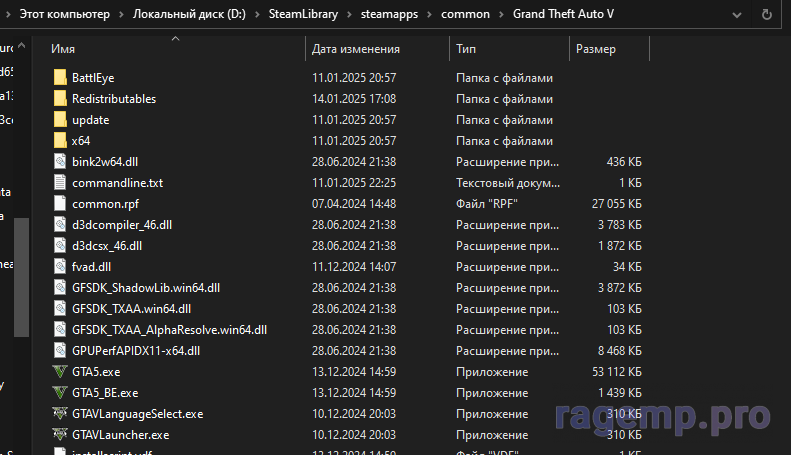Image resolution: width=791 pixels, height=455 pixels.
Task: Click the GTA5.exe application icon
Action: tap(60, 372)
